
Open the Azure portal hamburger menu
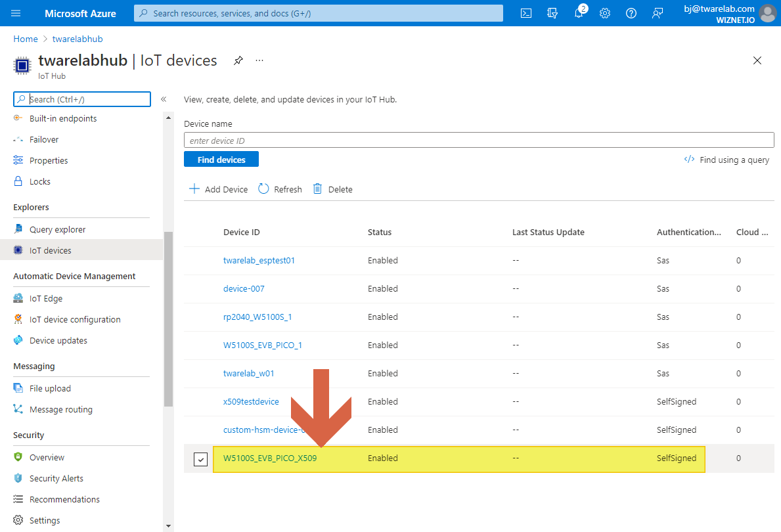pos(16,13)
